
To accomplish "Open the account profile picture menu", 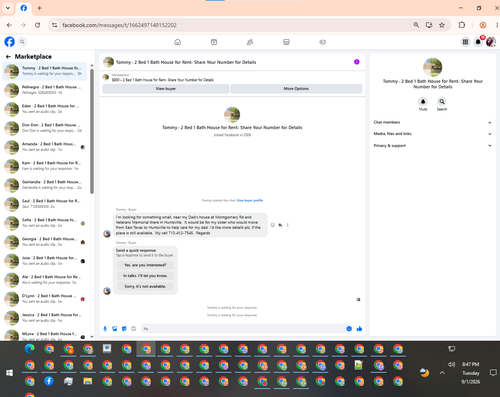I will pyautogui.click(x=491, y=42).
